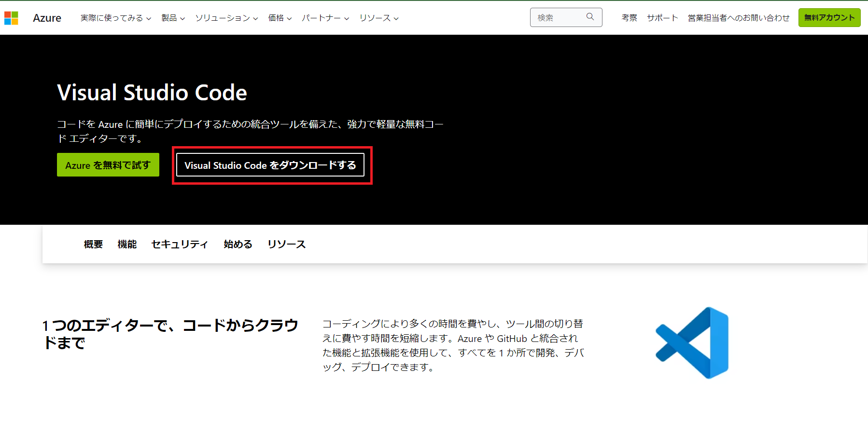Click the Visual Studio Code page heading

(x=152, y=93)
